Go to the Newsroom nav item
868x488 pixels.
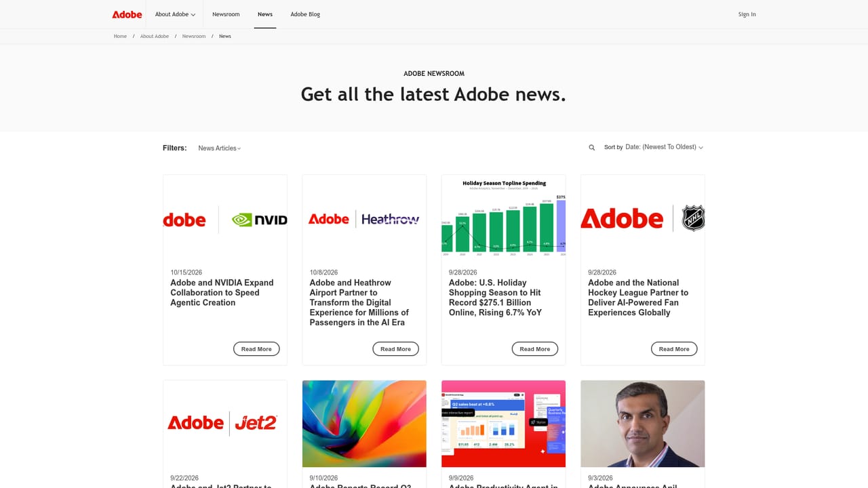tap(226, 14)
